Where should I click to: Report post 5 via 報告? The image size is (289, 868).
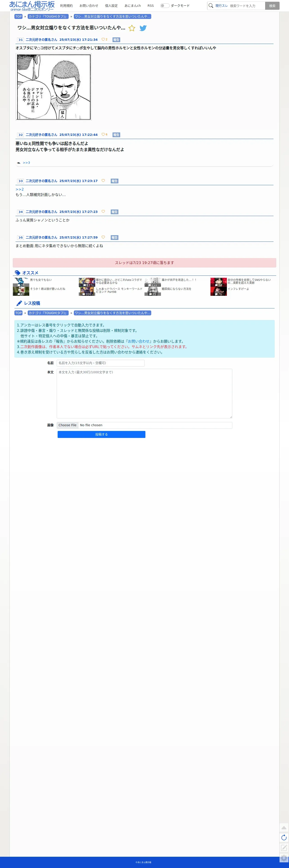(x=115, y=237)
